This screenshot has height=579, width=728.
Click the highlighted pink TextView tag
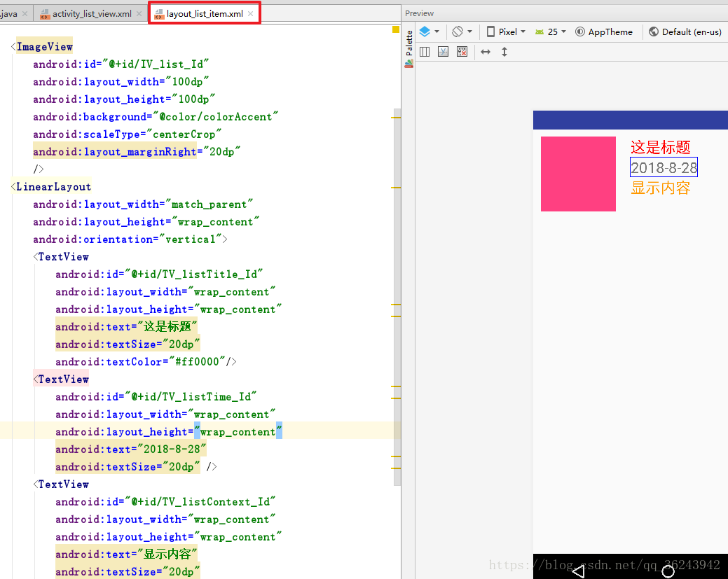[x=61, y=379]
